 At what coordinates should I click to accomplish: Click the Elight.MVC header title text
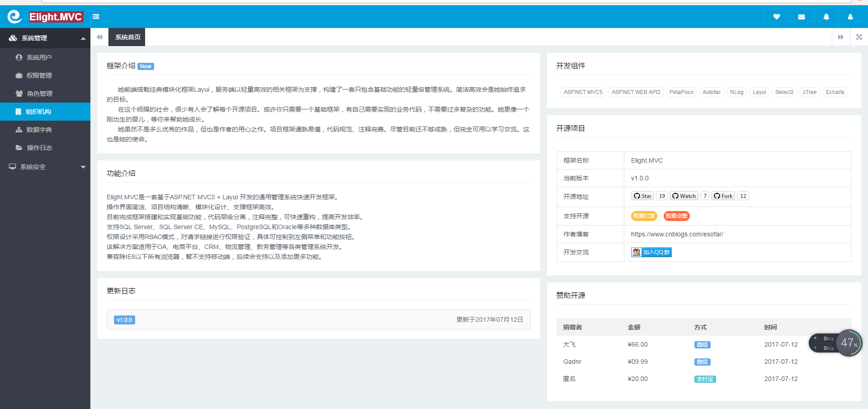[56, 17]
